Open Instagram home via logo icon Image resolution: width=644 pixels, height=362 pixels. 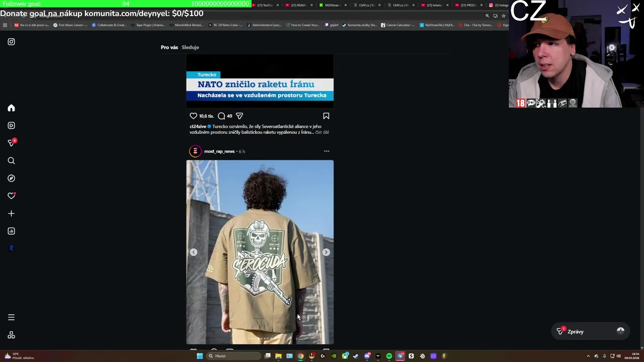[x=11, y=42]
